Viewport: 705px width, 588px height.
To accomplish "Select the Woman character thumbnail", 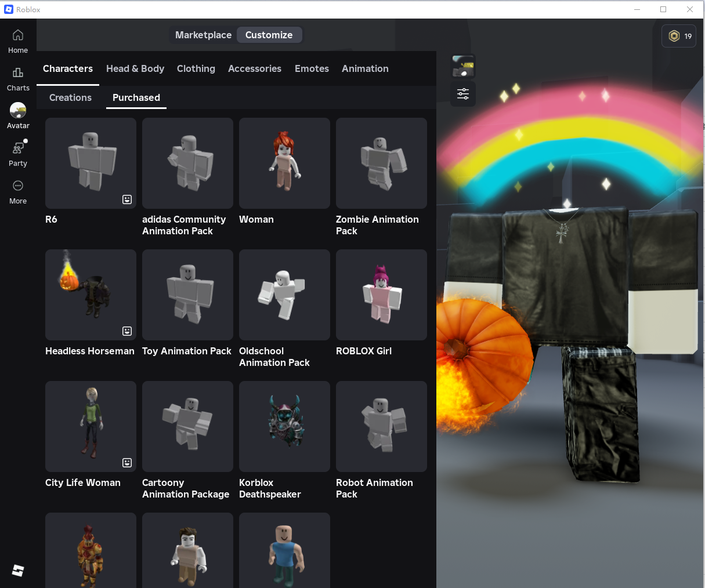I will [x=284, y=163].
